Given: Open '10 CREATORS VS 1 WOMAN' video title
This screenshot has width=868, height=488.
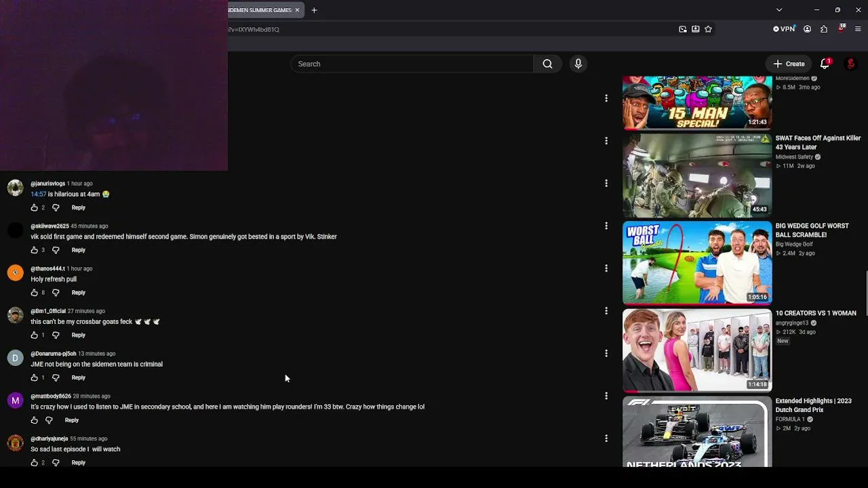Looking at the screenshot, I should coord(816,313).
